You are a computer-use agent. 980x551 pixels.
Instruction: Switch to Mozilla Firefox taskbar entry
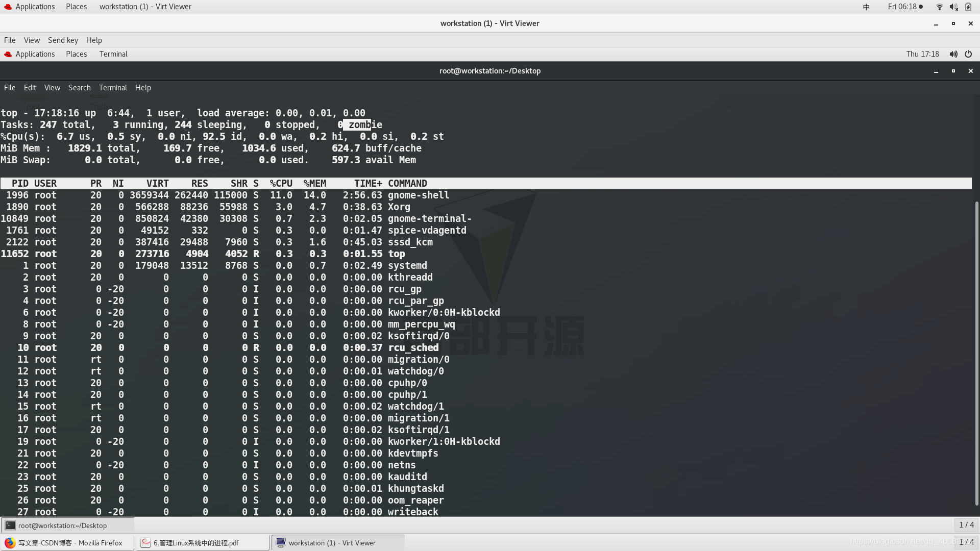(x=67, y=543)
